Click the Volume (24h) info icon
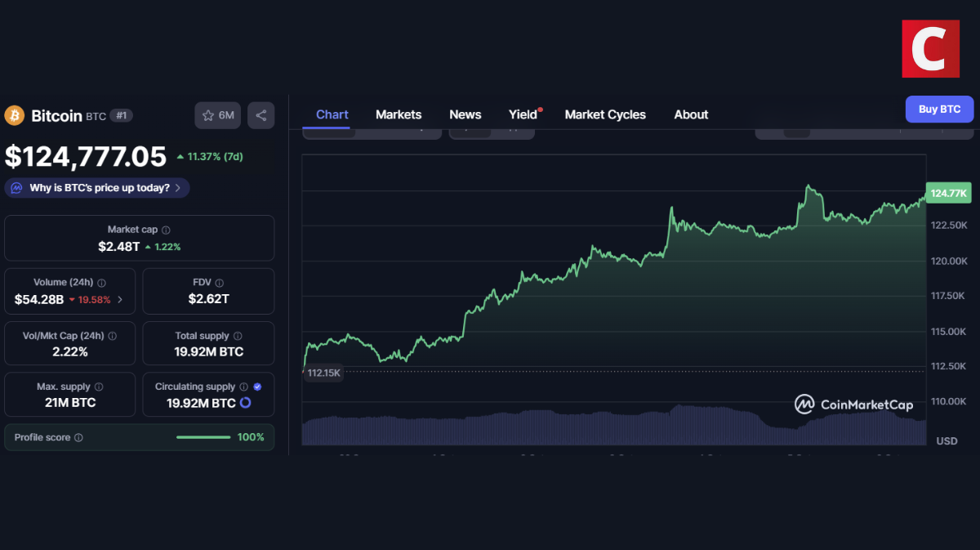The image size is (980, 550). pyautogui.click(x=102, y=282)
